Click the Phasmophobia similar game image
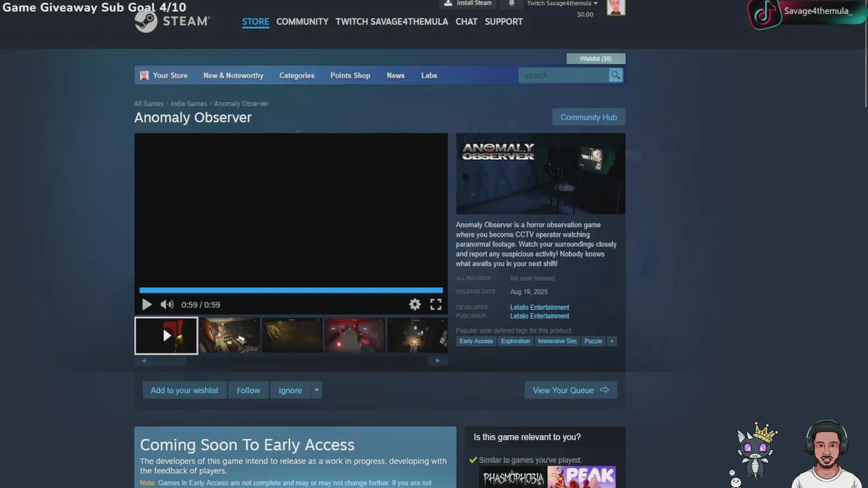868x488 pixels. tap(513, 477)
